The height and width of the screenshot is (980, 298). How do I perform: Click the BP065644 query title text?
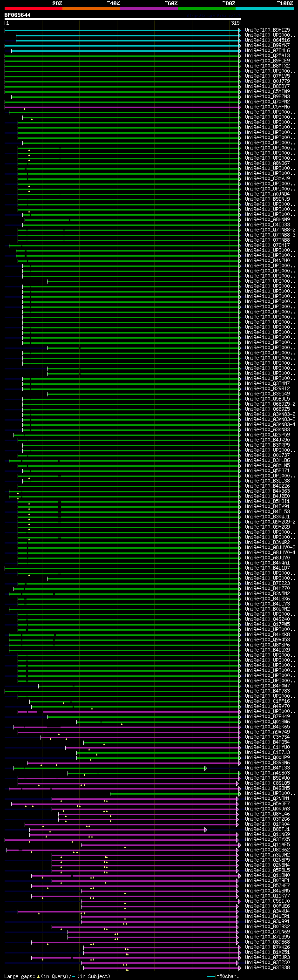(x=18, y=15)
